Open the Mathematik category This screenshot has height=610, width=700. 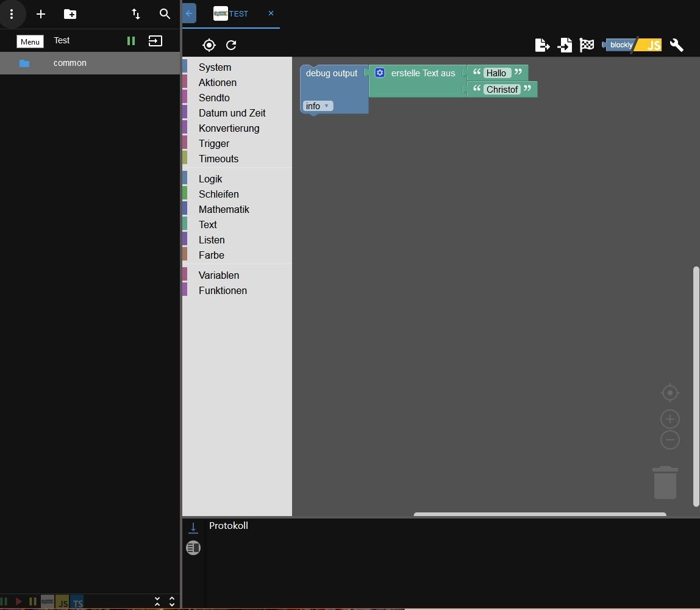(237, 209)
